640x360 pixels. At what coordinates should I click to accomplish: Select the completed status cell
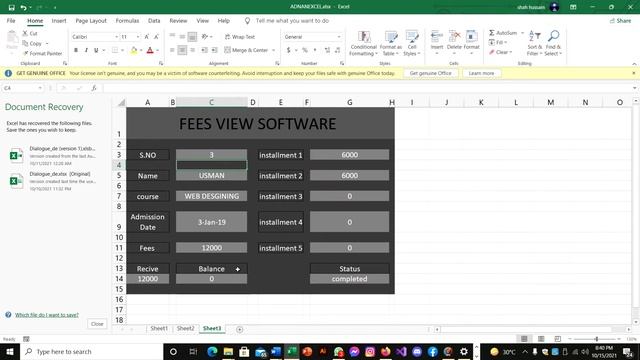coord(349,279)
